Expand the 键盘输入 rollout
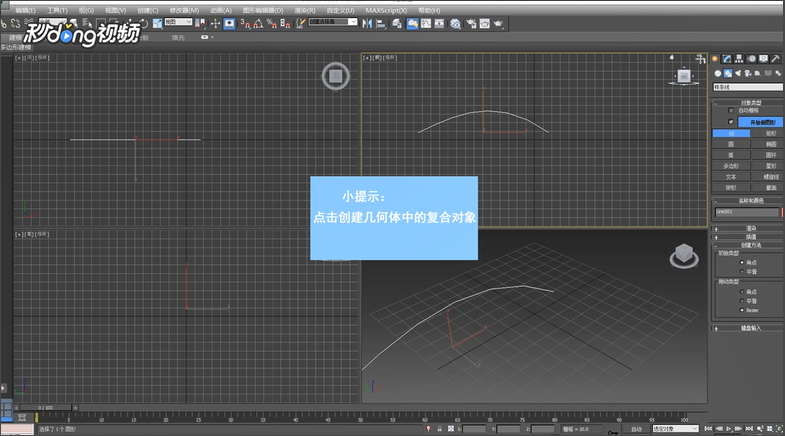The height and width of the screenshot is (436, 785). point(748,328)
